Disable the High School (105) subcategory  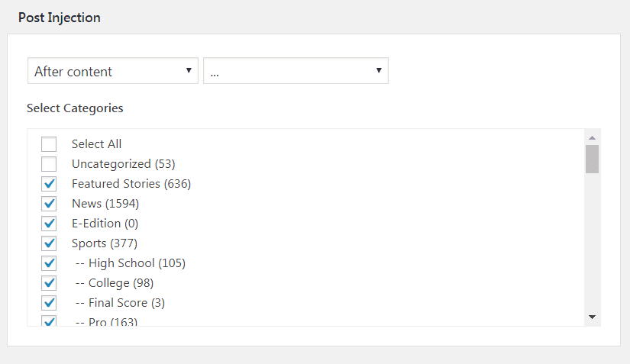(49, 263)
